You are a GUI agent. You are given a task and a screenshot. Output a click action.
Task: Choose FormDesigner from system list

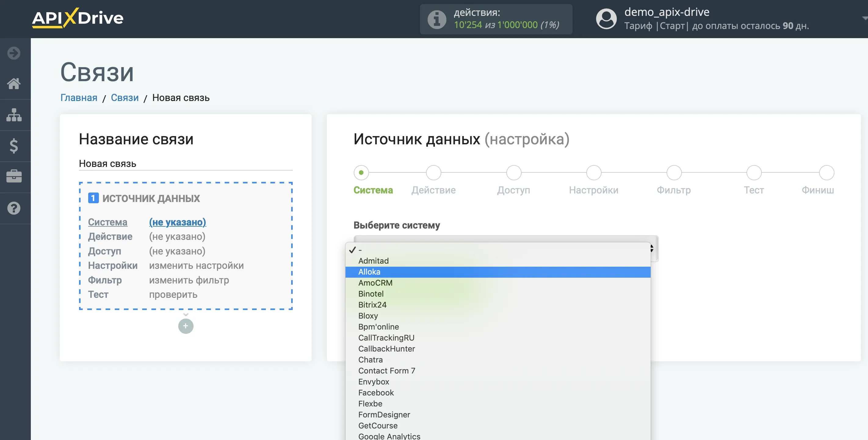click(498, 415)
